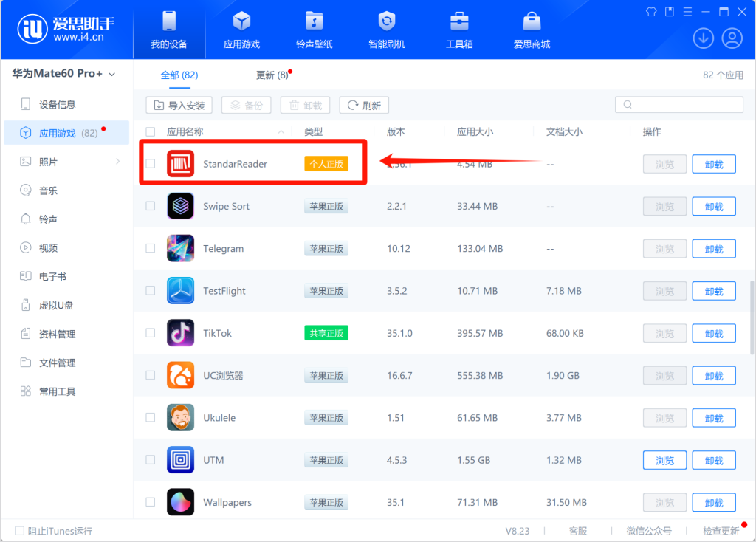This screenshot has width=756, height=542.
Task: Click the 共享正版 badge on TikTok
Action: [x=326, y=333]
